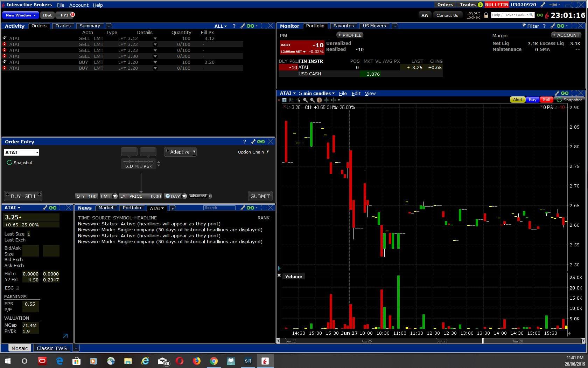
Task: Click the QTY 100 quantity field
Action: click(86, 196)
